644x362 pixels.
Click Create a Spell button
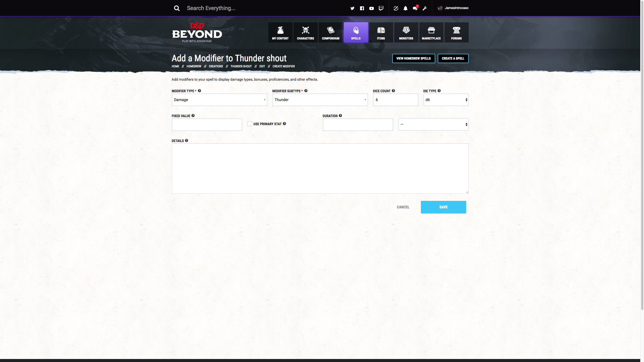click(x=453, y=58)
